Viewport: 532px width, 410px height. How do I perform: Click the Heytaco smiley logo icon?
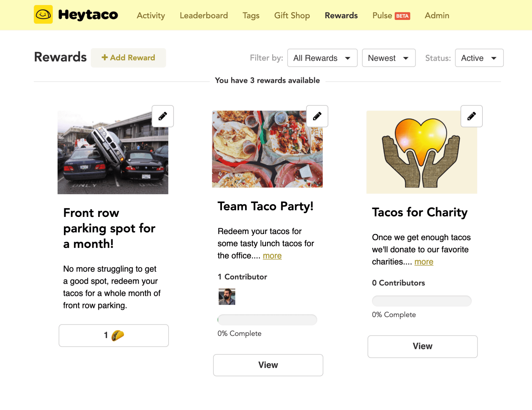pos(43,14)
